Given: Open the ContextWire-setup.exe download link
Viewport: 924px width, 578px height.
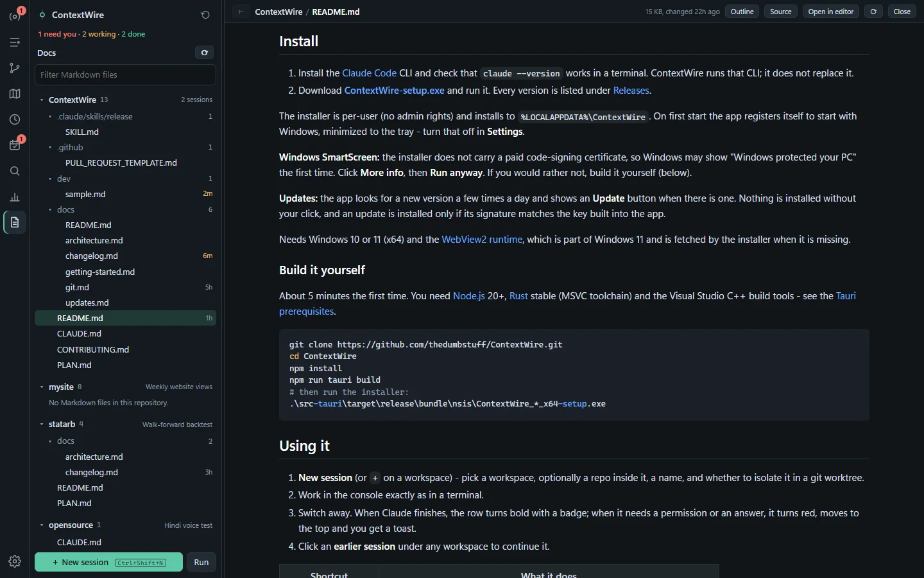Looking at the screenshot, I should [x=394, y=91].
